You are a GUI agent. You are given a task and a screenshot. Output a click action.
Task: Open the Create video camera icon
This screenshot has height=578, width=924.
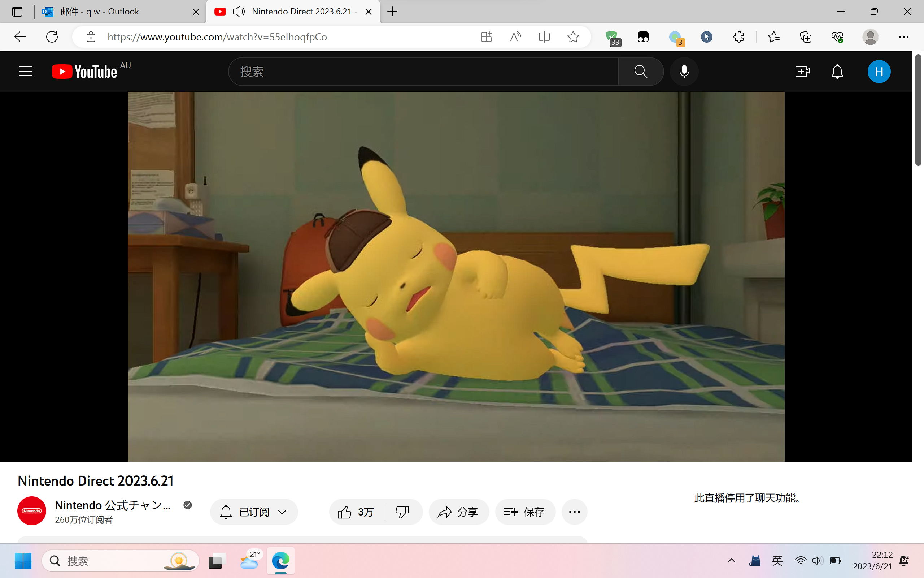803,72
